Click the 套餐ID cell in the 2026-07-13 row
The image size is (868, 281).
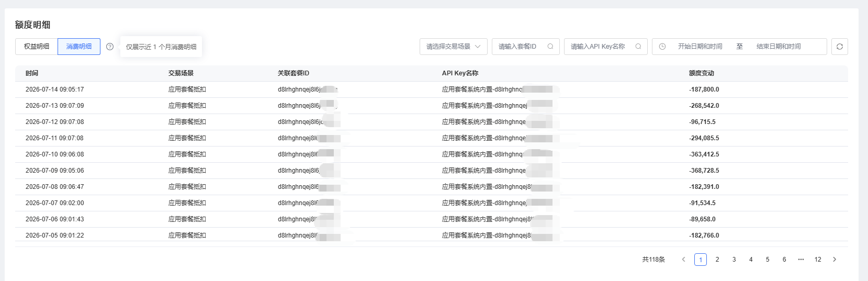click(309, 106)
